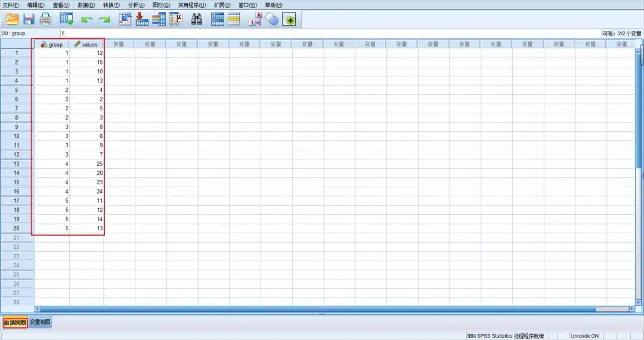Open the 帮助(H) menu

pos(274,5)
